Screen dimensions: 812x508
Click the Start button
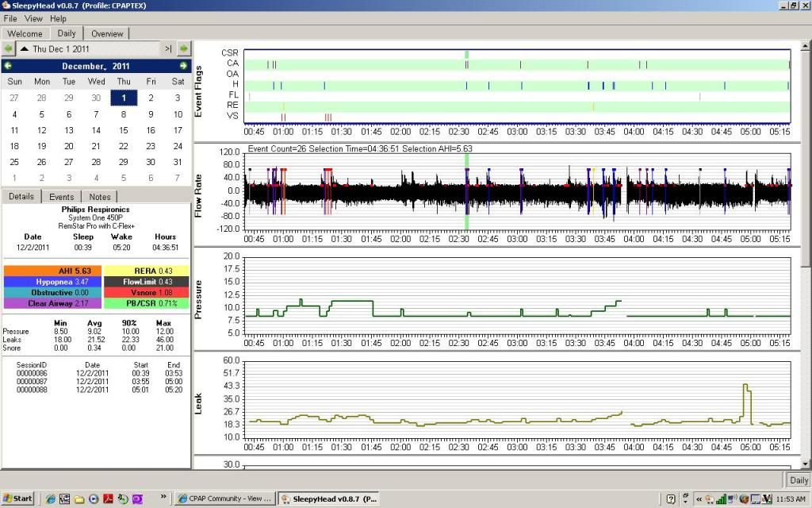point(17,498)
